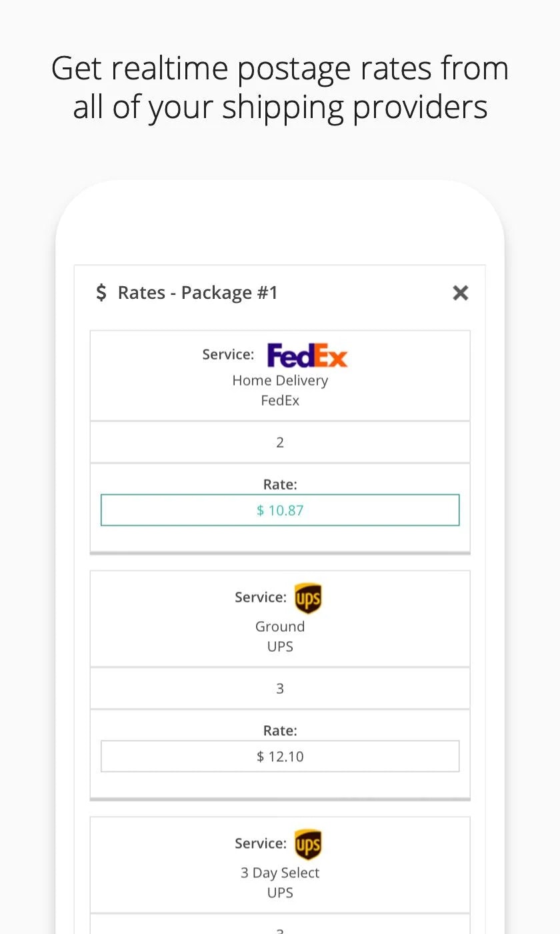Click the Rate: label above $ 12.10

[280, 731]
